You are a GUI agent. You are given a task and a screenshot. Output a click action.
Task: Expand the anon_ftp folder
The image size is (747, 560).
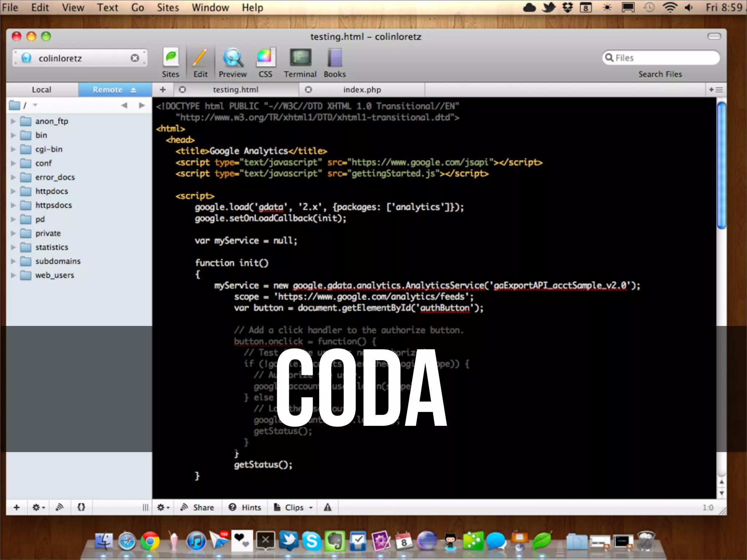13,121
